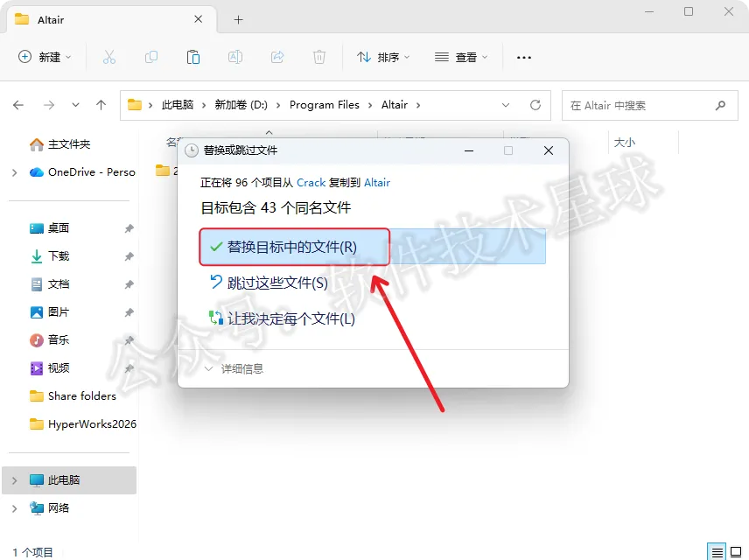Open 视频 videos in sidebar

tap(50, 368)
